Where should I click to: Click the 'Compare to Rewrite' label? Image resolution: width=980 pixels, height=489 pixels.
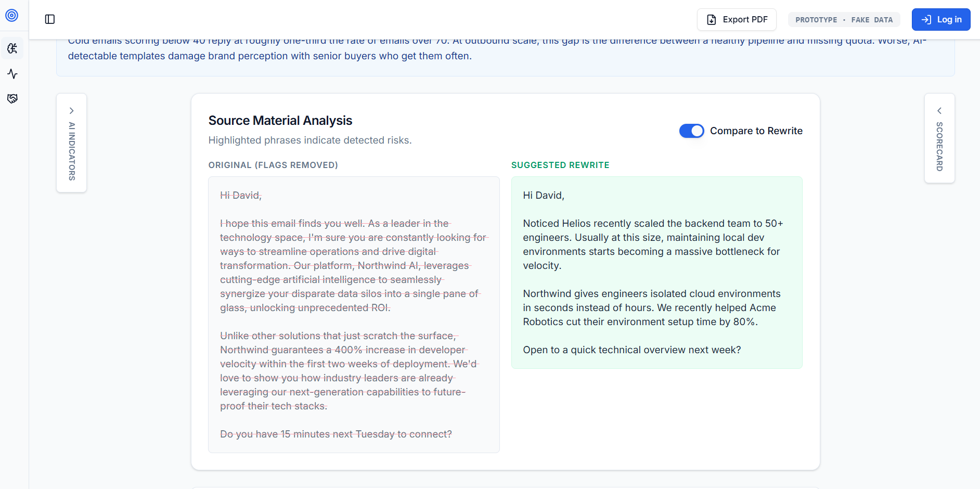(756, 131)
